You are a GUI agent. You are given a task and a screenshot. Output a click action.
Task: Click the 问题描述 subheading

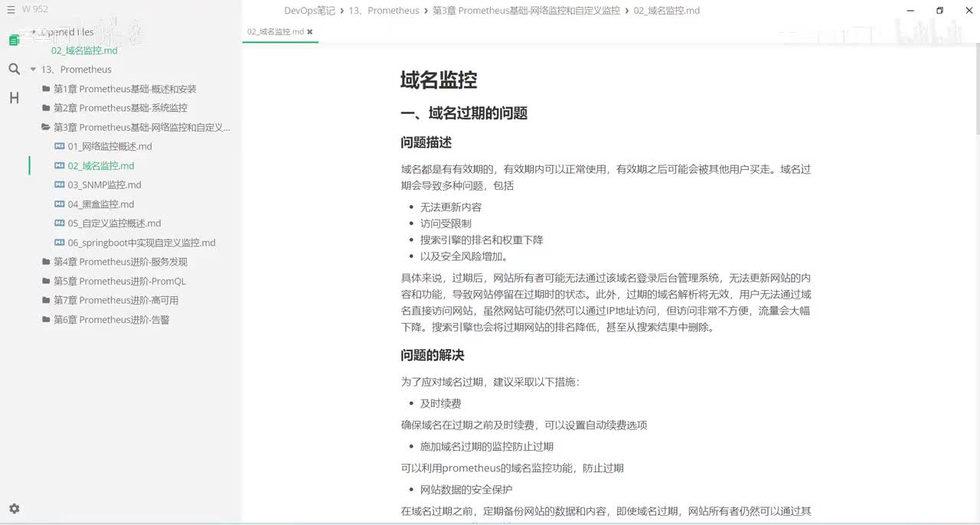point(426,142)
